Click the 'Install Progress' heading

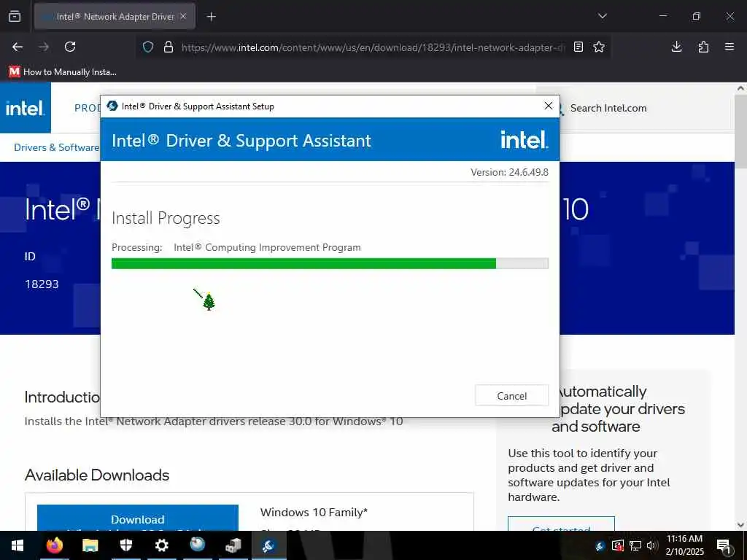coord(166,218)
